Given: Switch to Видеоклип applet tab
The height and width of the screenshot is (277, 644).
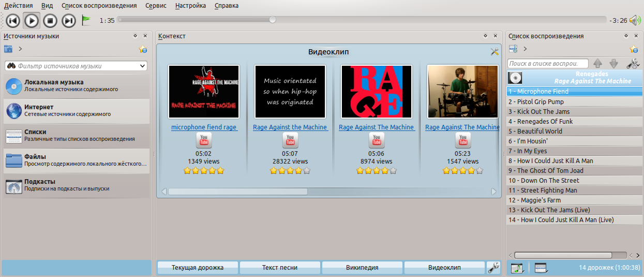Looking at the screenshot, I should pyautogui.click(x=444, y=268).
